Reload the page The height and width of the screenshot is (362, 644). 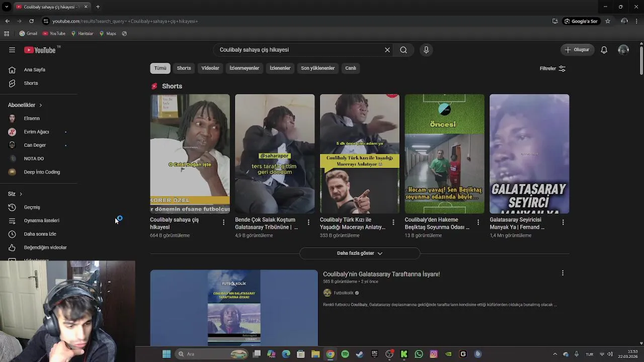(x=31, y=21)
